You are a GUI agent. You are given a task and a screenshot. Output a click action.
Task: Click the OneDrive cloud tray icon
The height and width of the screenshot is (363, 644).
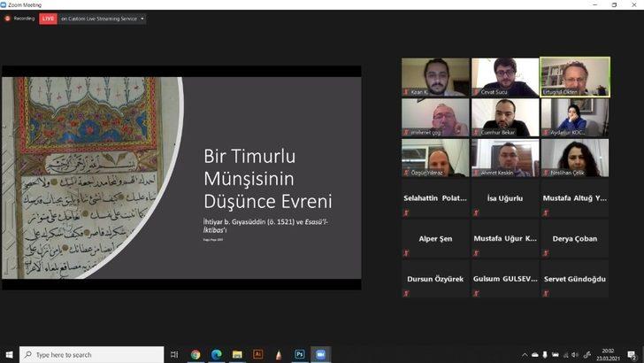tap(534, 354)
